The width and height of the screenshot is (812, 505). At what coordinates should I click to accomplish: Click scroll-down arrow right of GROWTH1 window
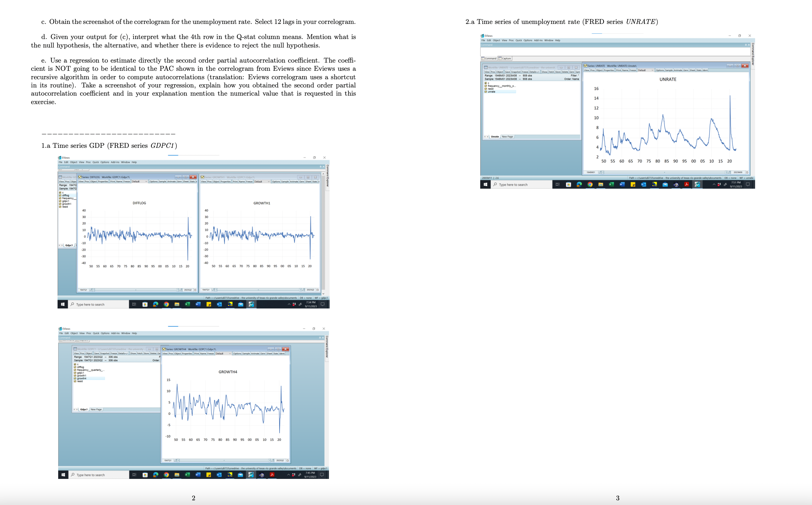coord(323,294)
